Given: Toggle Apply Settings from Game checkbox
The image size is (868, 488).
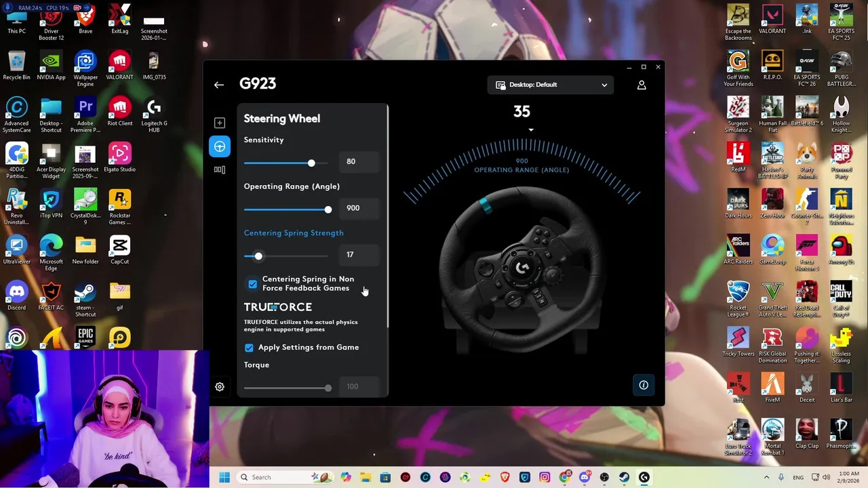Looking at the screenshot, I should 249,347.
